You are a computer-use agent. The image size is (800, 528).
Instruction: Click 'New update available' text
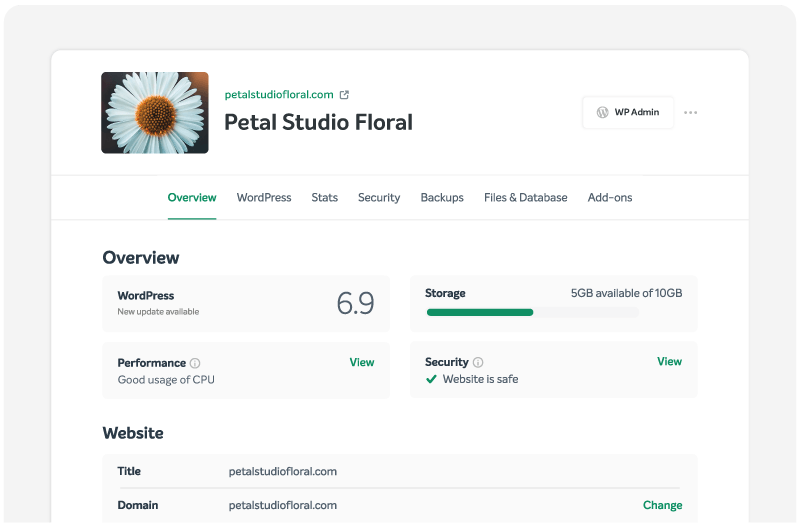[x=158, y=312]
